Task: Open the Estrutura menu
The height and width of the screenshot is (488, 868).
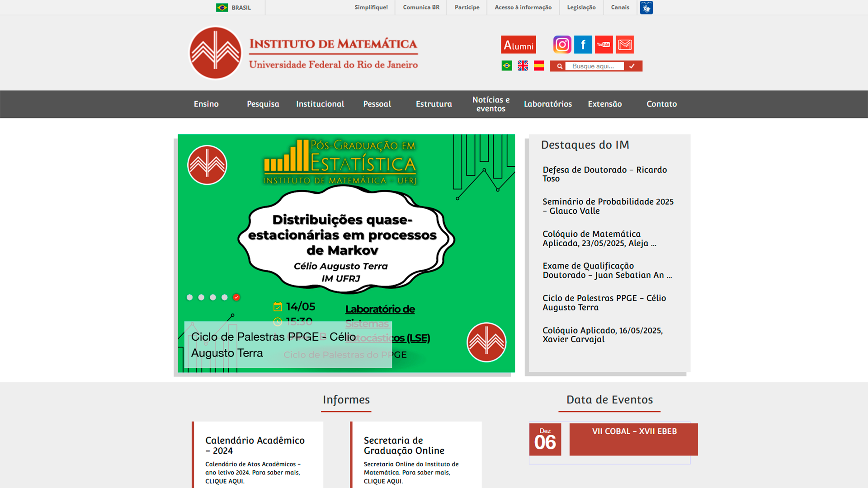Action: click(x=434, y=104)
